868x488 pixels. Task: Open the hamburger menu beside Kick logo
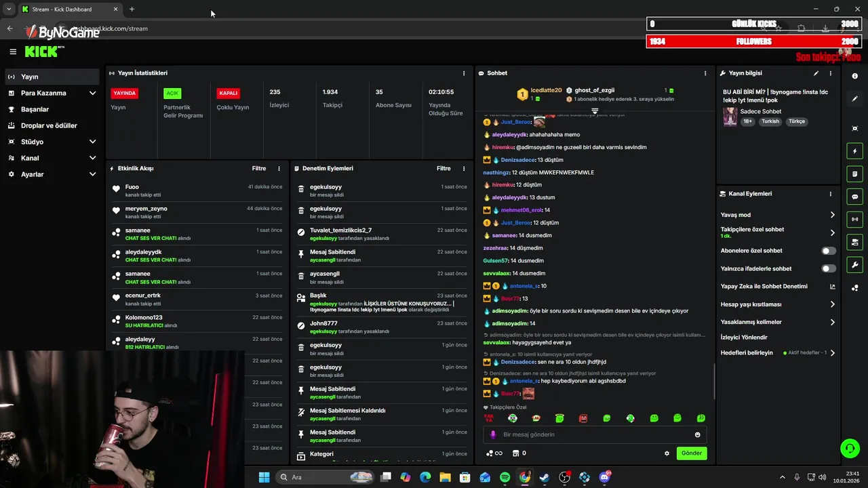13,52
